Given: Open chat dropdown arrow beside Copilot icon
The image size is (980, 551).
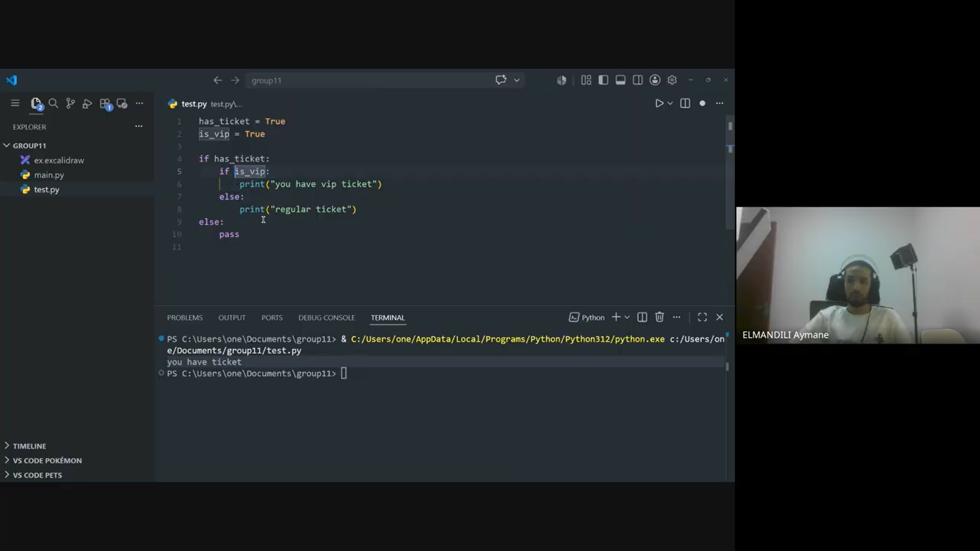Looking at the screenshot, I should click(x=517, y=81).
